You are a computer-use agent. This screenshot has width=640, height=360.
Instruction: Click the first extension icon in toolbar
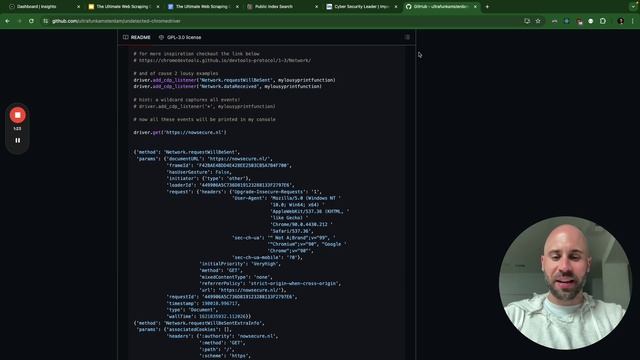554,21
